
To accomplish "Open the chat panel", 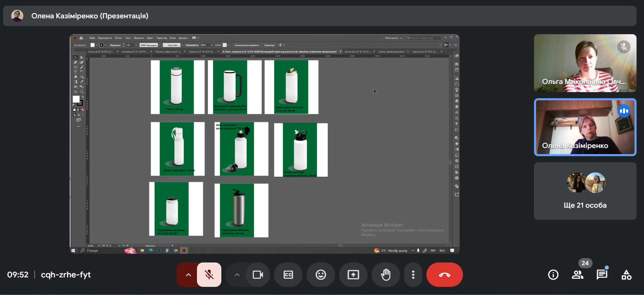I will coord(602,275).
